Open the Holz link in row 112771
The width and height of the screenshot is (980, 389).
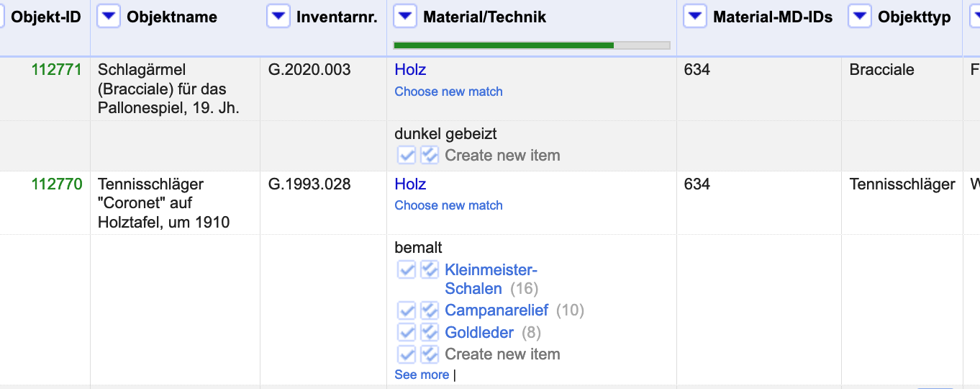point(410,70)
